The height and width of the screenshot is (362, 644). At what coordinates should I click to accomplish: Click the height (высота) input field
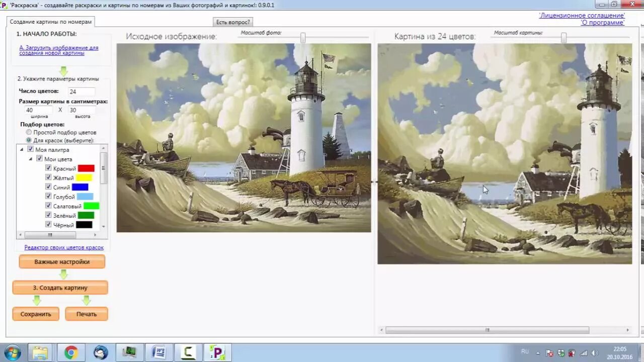click(82, 110)
